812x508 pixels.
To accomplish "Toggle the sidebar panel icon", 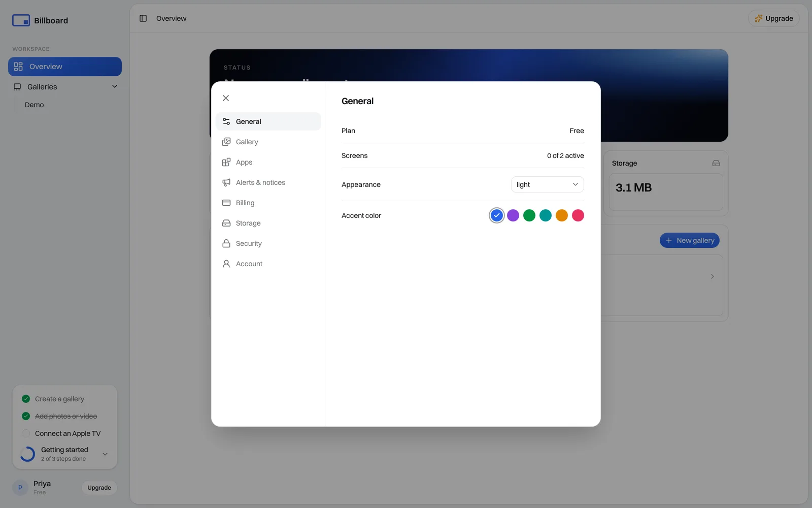I will [143, 18].
